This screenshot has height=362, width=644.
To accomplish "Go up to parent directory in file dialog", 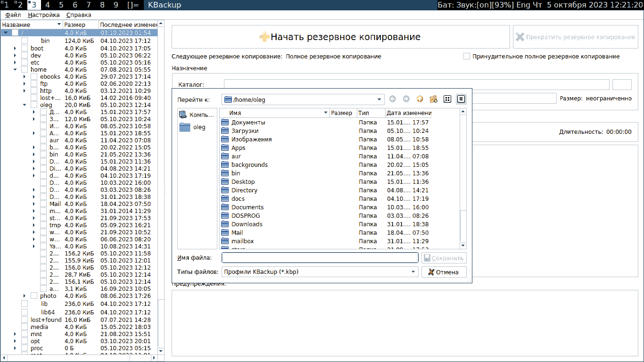I will coord(420,99).
